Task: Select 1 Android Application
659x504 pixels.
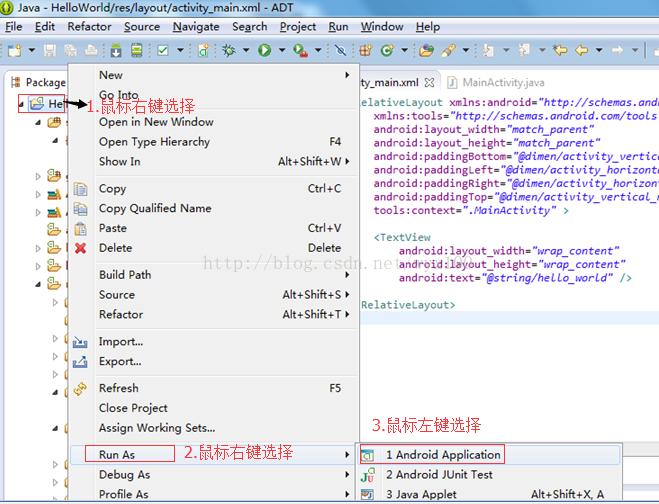Action: point(489,455)
